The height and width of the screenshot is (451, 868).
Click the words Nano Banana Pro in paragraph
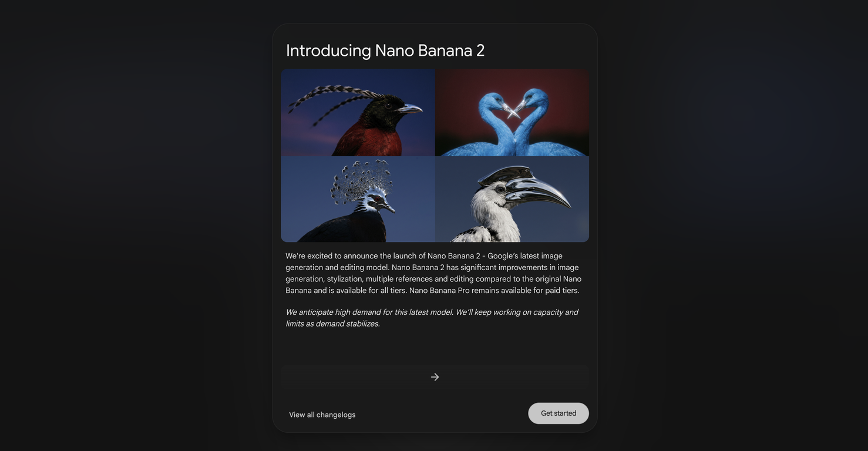(439, 290)
